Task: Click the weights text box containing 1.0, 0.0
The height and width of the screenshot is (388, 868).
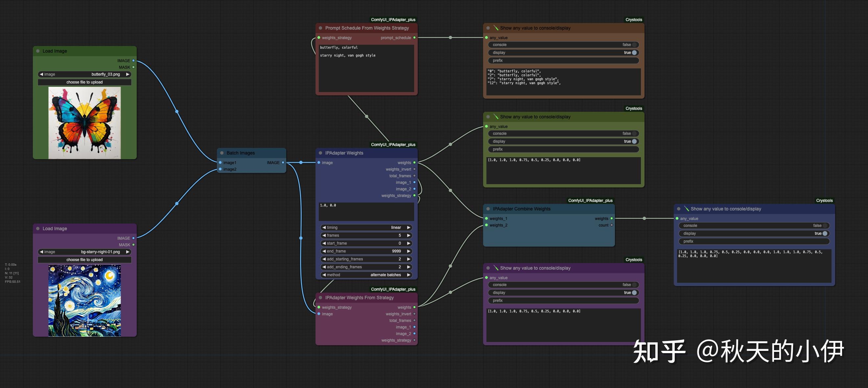Action: click(366, 212)
